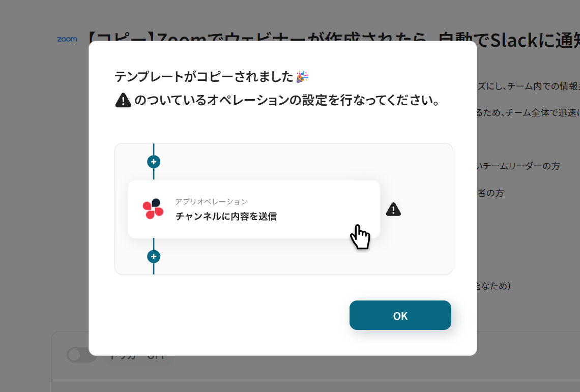
Task: Confirm the dialog with the OK button
Action: (x=400, y=315)
